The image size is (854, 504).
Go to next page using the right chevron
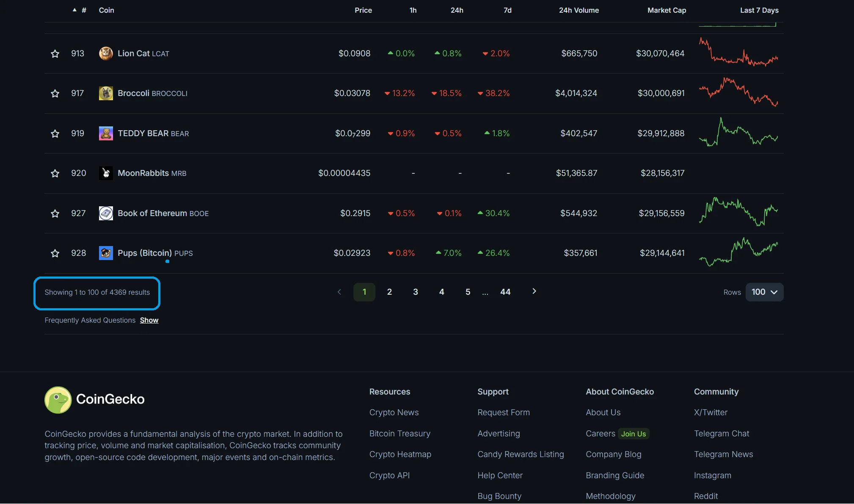tap(534, 291)
